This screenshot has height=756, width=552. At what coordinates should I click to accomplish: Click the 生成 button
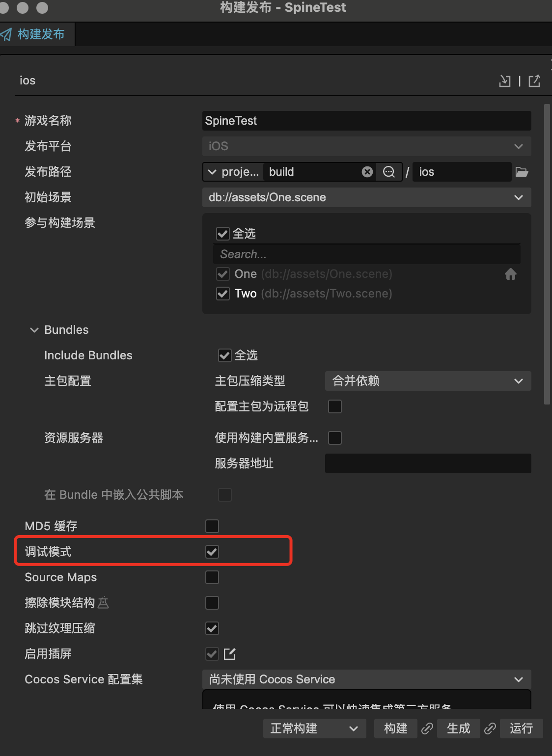pos(459,729)
